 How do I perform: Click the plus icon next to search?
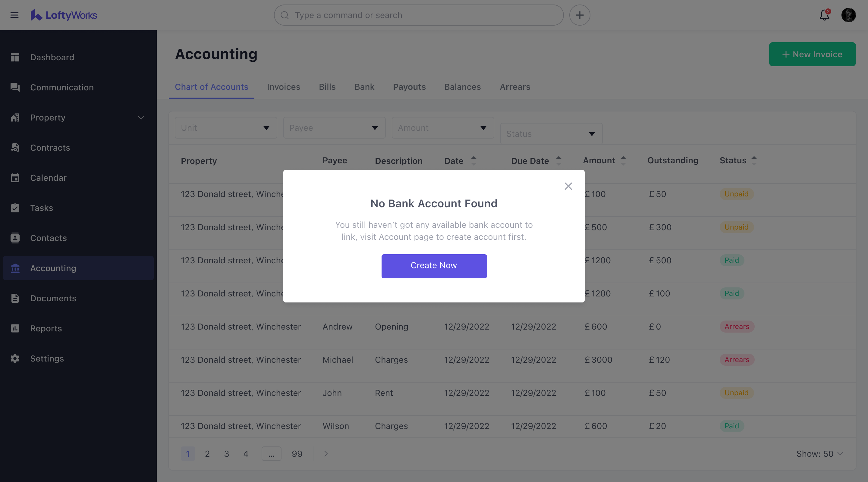point(579,15)
